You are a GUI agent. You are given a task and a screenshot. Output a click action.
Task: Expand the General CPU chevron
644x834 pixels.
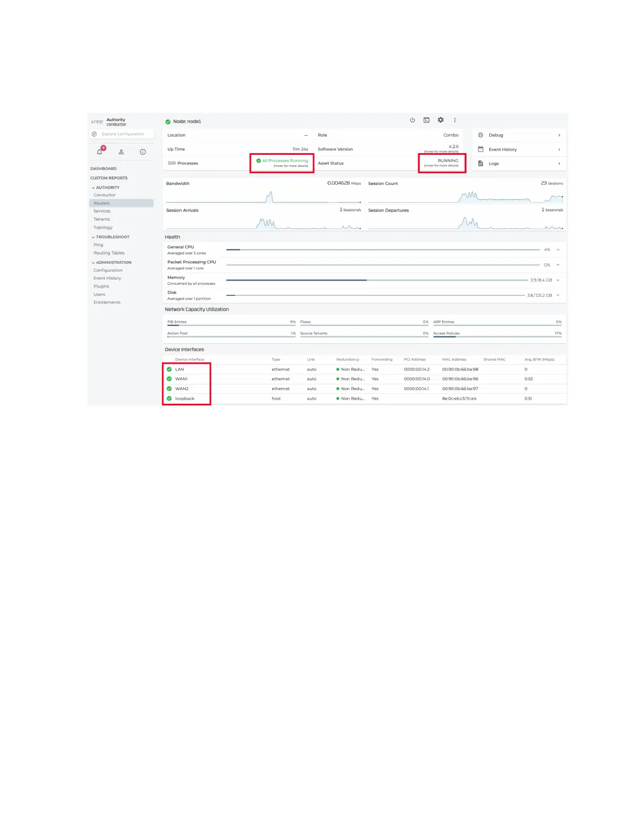tap(558, 250)
